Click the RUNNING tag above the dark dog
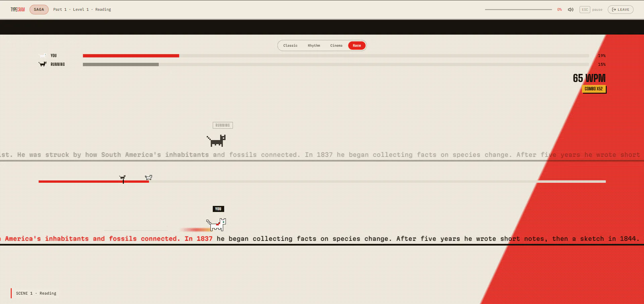644x304 pixels. [x=222, y=125]
